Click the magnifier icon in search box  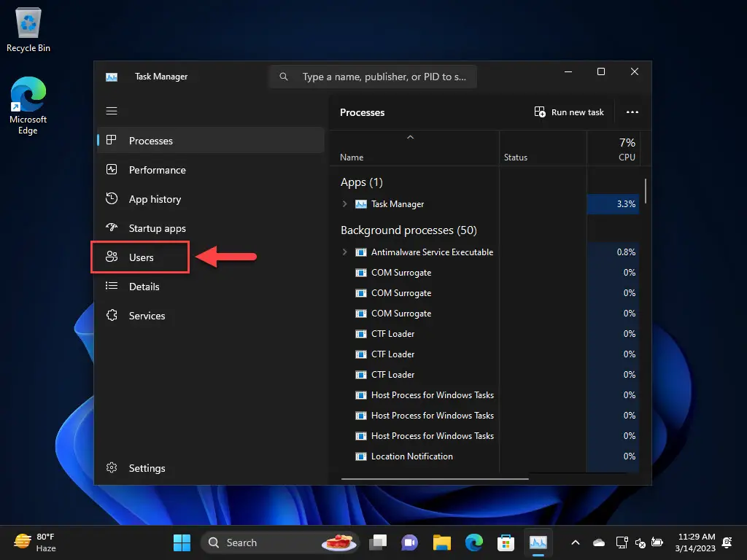[284, 76]
